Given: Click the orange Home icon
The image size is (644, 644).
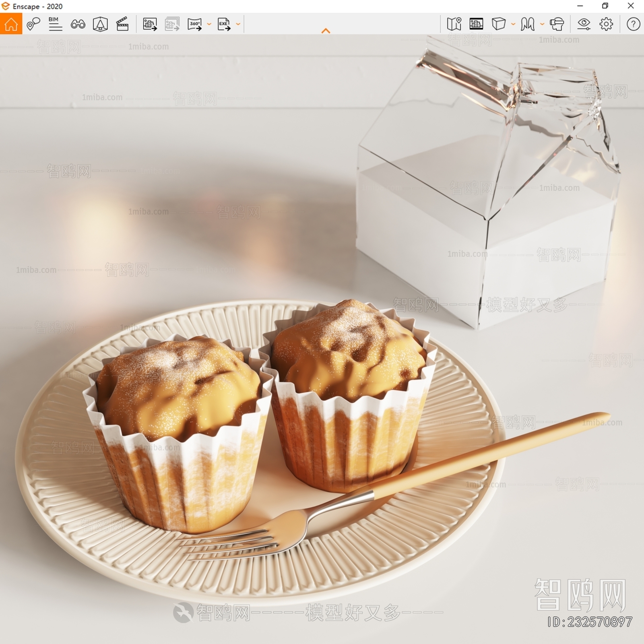Looking at the screenshot, I should pyautogui.click(x=11, y=24).
